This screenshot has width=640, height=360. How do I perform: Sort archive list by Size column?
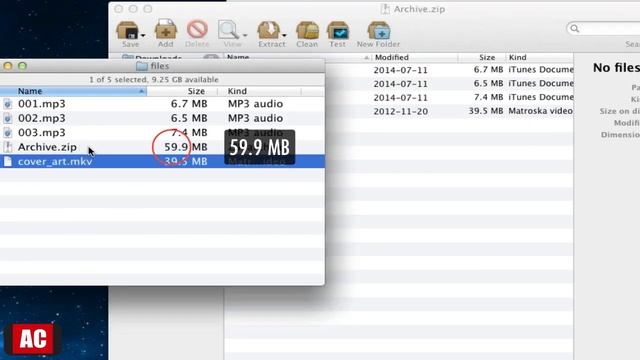click(482, 58)
